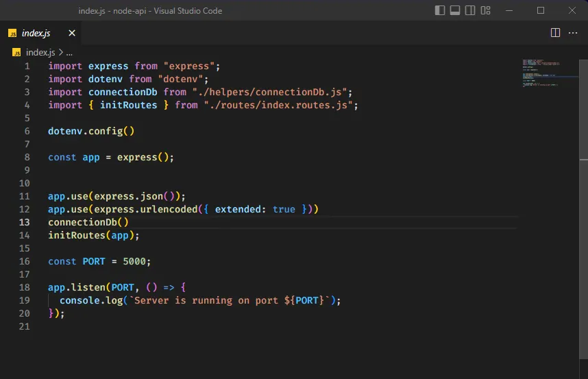The height and width of the screenshot is (379, 588).
Task: Click "${PORT}" in the template string
Action: (304, 301)
